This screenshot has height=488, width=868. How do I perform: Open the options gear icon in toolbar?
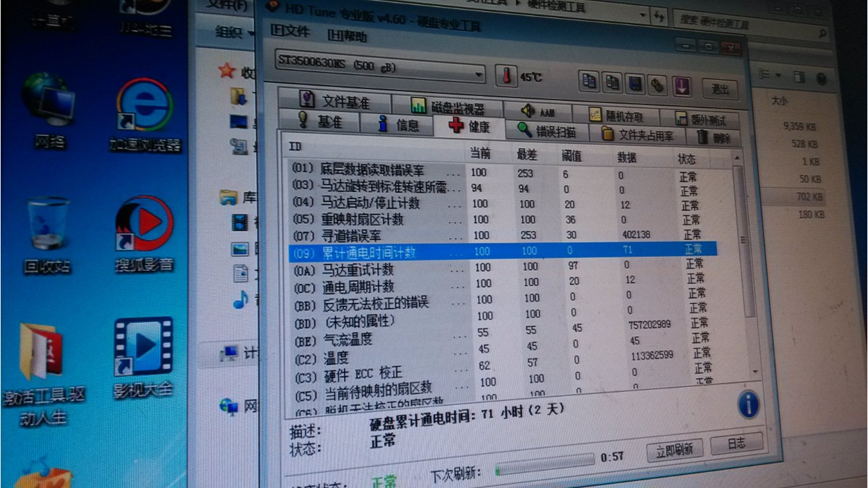pos(657,86)
